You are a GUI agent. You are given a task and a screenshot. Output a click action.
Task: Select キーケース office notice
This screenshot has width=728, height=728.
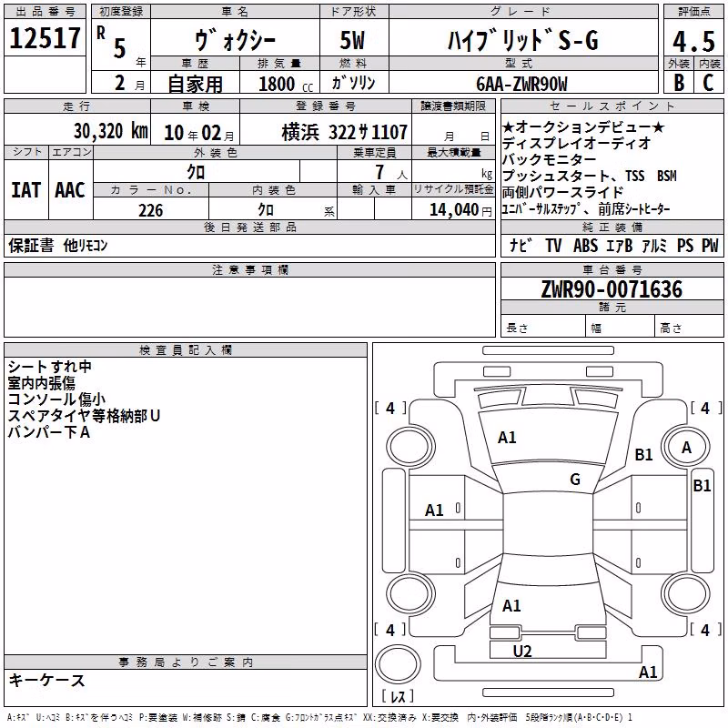[x=47, y=680]
